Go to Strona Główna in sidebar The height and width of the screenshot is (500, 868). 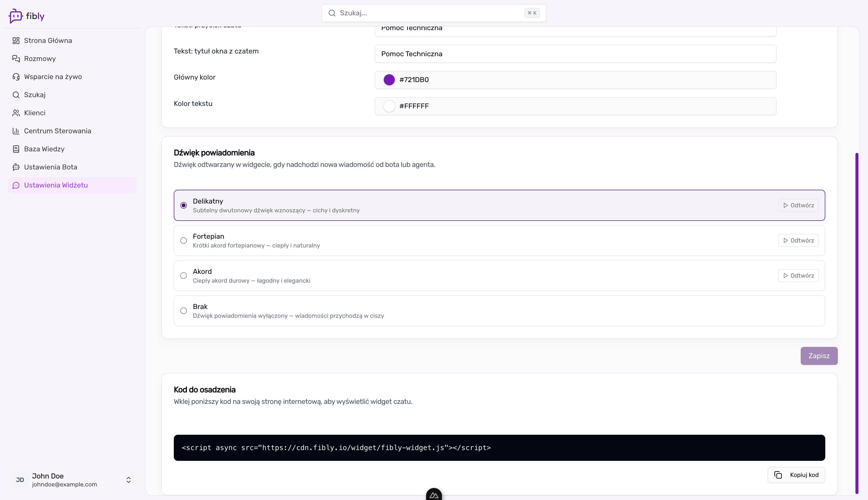[48, 40]
